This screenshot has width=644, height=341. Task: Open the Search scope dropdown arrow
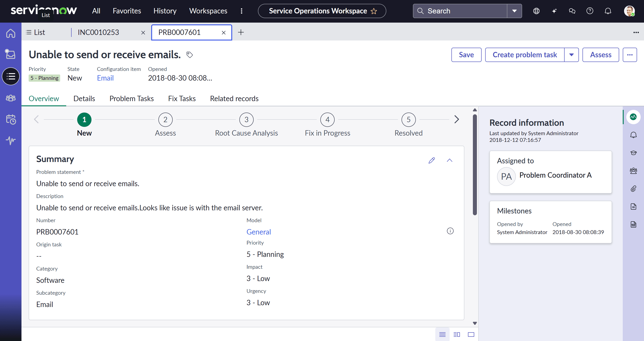[x=514, y=11]
